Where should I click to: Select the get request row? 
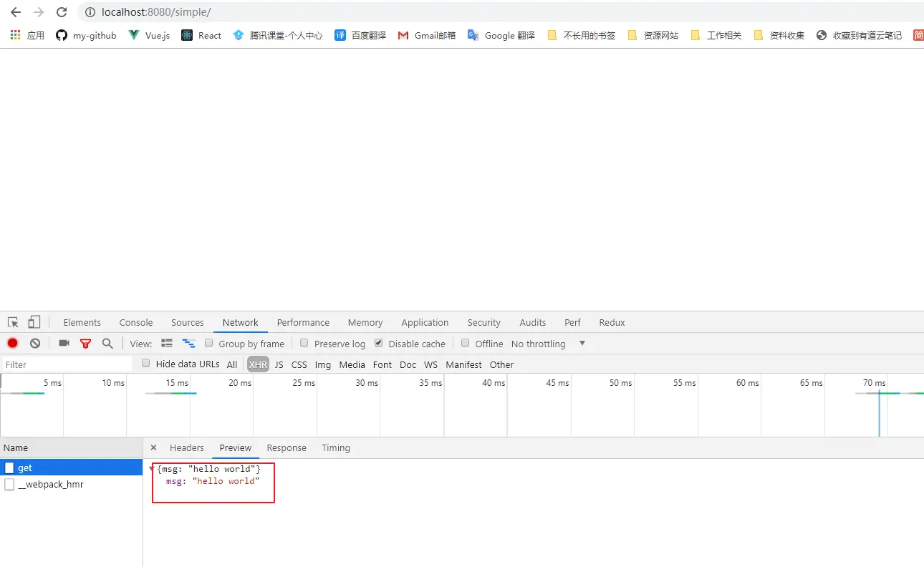click(x=72, y=467)
